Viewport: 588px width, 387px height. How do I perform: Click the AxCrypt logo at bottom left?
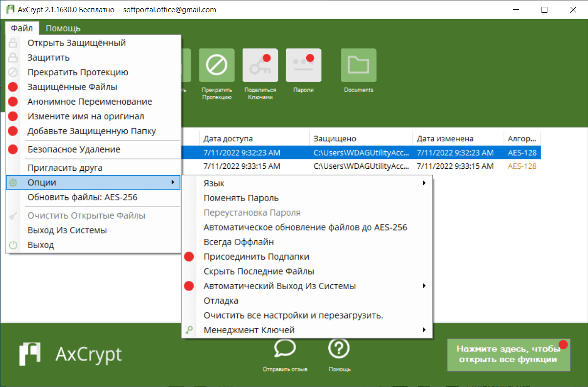[70, 353]
